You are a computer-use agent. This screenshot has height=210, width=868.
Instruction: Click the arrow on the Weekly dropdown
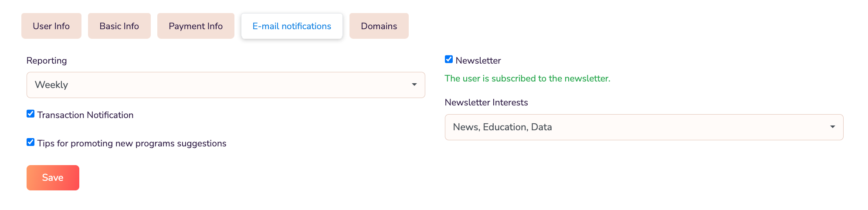414,85
